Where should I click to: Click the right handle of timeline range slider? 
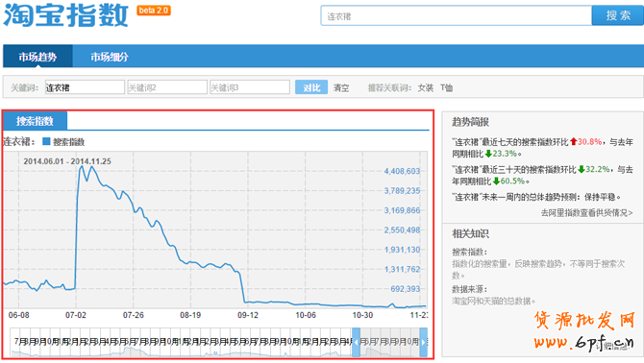(424, 342)
